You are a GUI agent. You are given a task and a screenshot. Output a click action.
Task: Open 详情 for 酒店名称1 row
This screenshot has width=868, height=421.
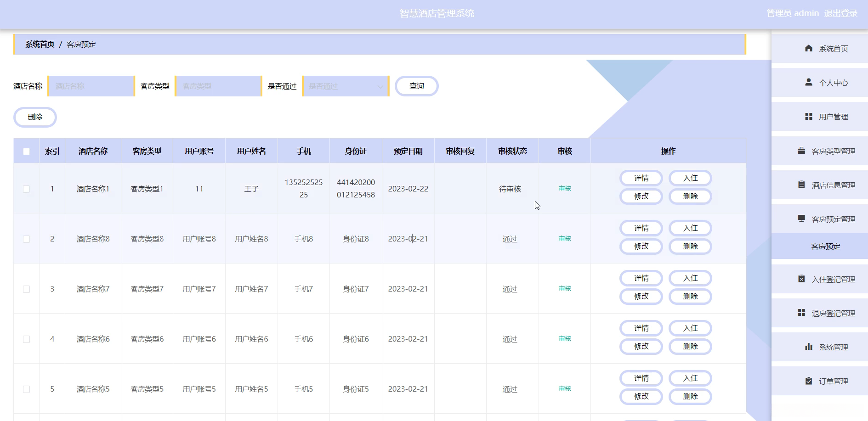coord(641,178)
